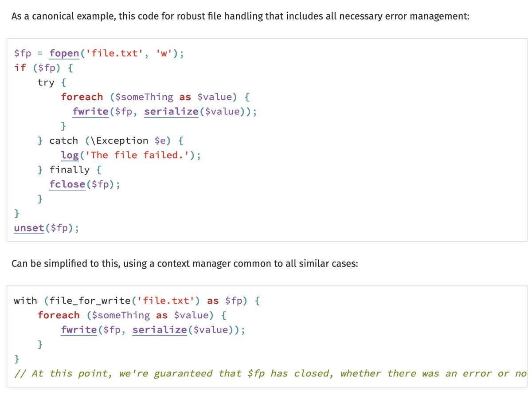The width and height of the screenshot is (532, 399).
Task: Follow the fwrite link in the try block
Action: (x=90, y=111)
